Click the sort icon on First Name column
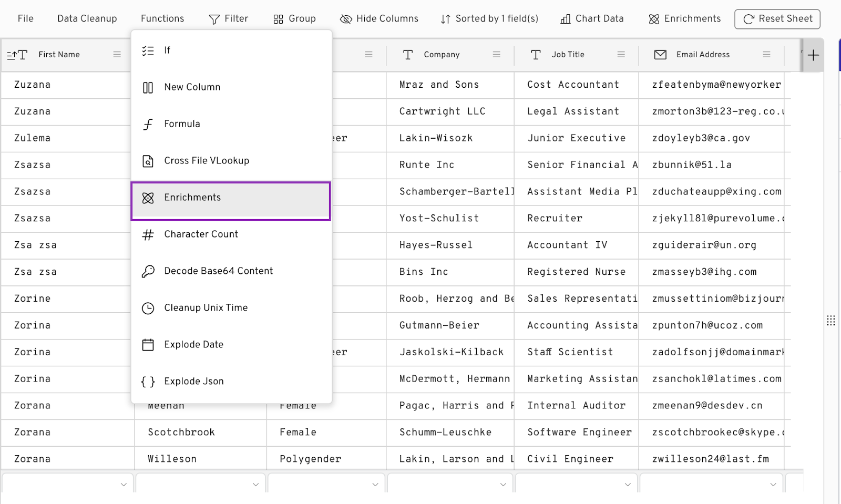This screenshot has height=504, width=841. (16, 54)
